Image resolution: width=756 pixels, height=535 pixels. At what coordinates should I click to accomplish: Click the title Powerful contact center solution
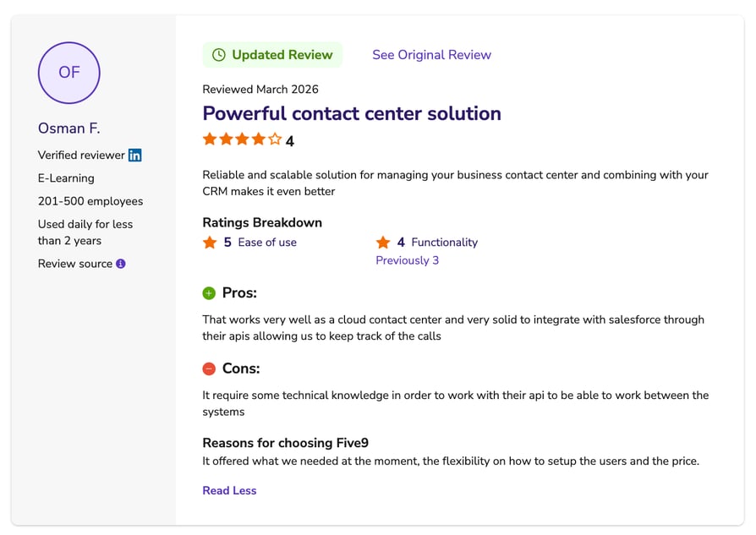click(352, 114)
